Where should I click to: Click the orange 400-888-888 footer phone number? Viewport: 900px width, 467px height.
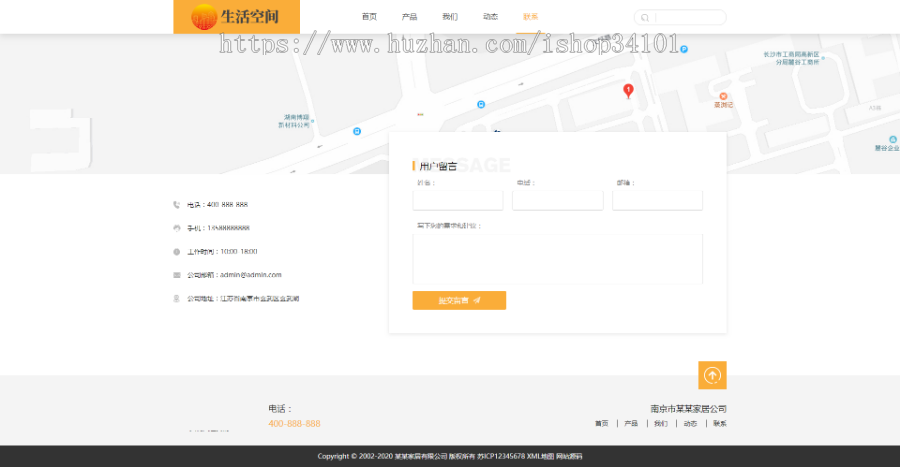point(294,423)
